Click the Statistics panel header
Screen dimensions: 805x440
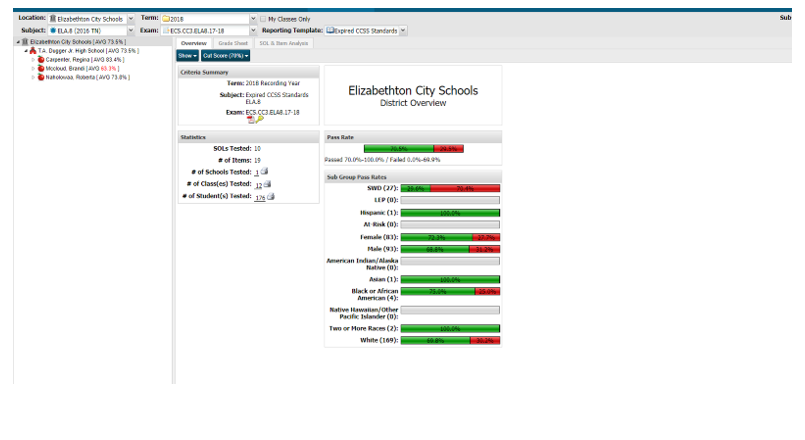point(248,137)
